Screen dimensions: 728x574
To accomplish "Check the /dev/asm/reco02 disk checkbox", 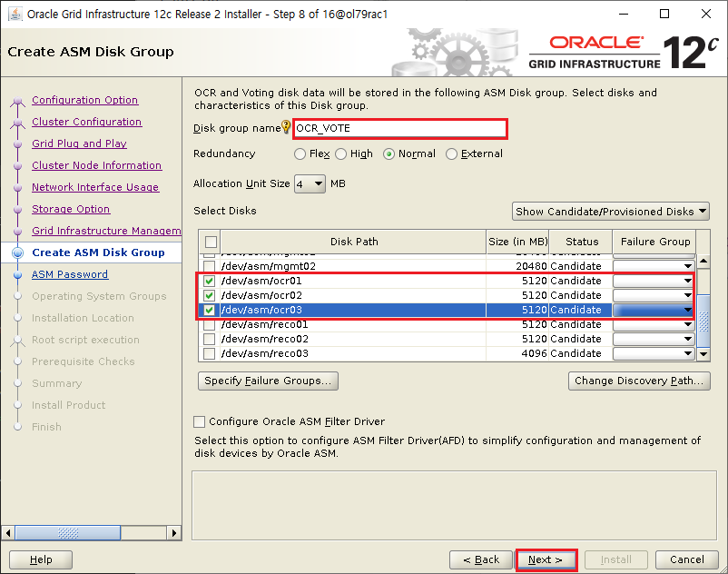I will [x=210, y=339].
